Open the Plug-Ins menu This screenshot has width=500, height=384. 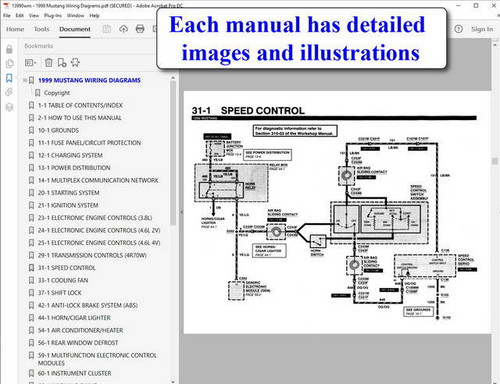[53, 16]
